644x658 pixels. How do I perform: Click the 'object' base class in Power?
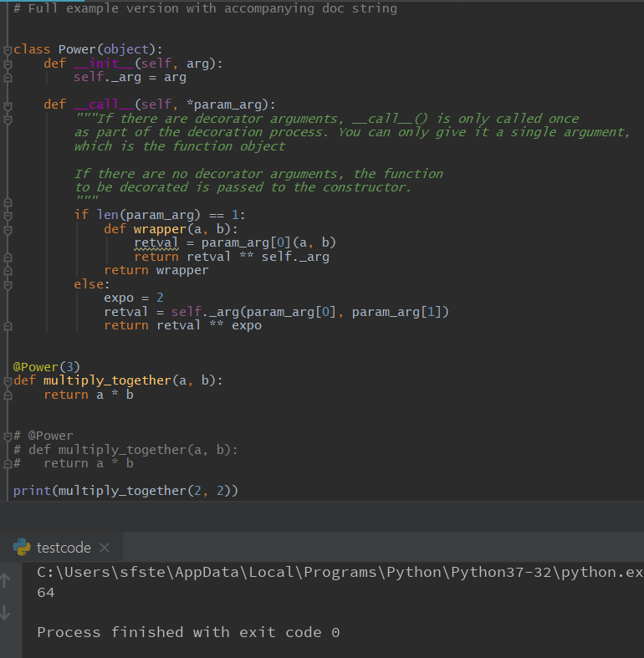pos(126,49)
